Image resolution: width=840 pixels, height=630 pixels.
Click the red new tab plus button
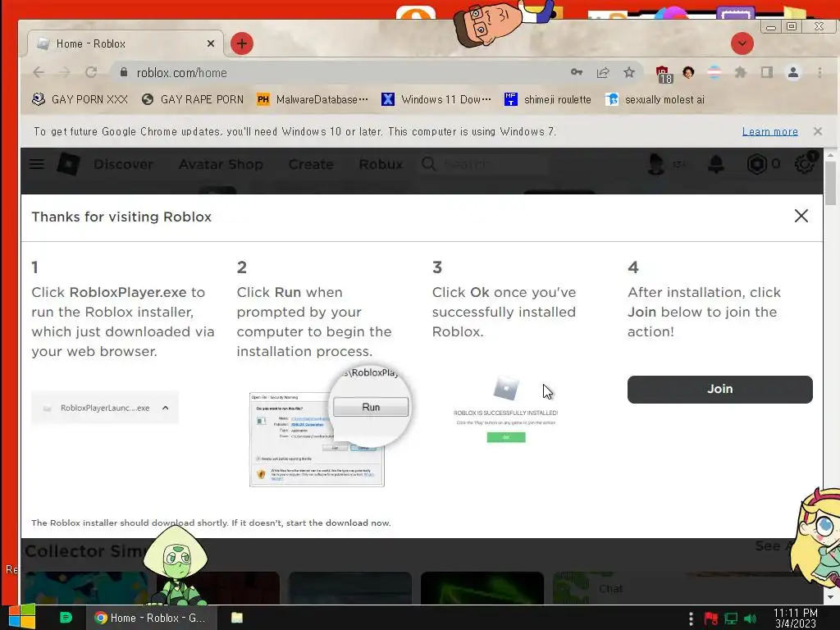[242, 43]
